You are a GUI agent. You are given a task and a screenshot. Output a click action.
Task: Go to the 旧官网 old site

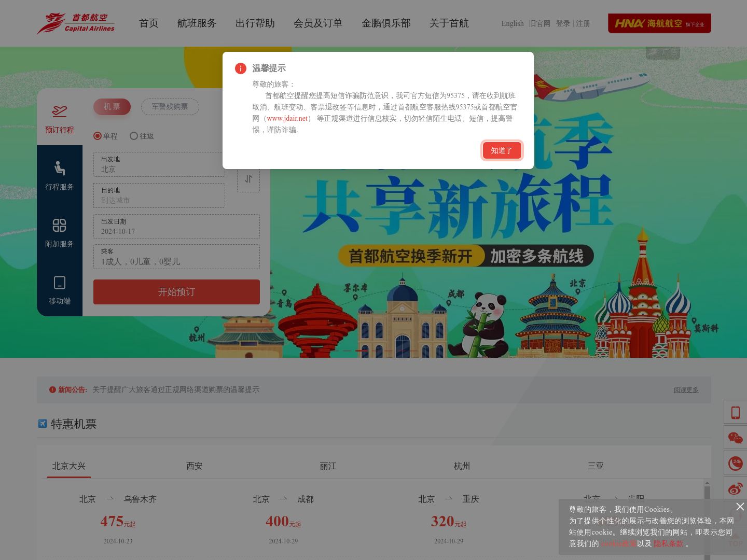pos(540,23)
